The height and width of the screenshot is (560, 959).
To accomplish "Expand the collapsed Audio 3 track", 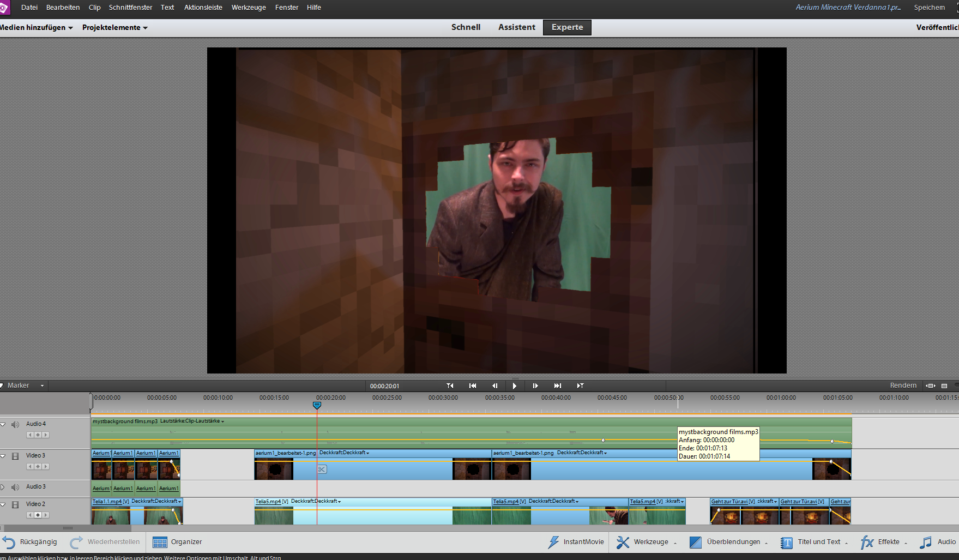I will coord(3,487).
